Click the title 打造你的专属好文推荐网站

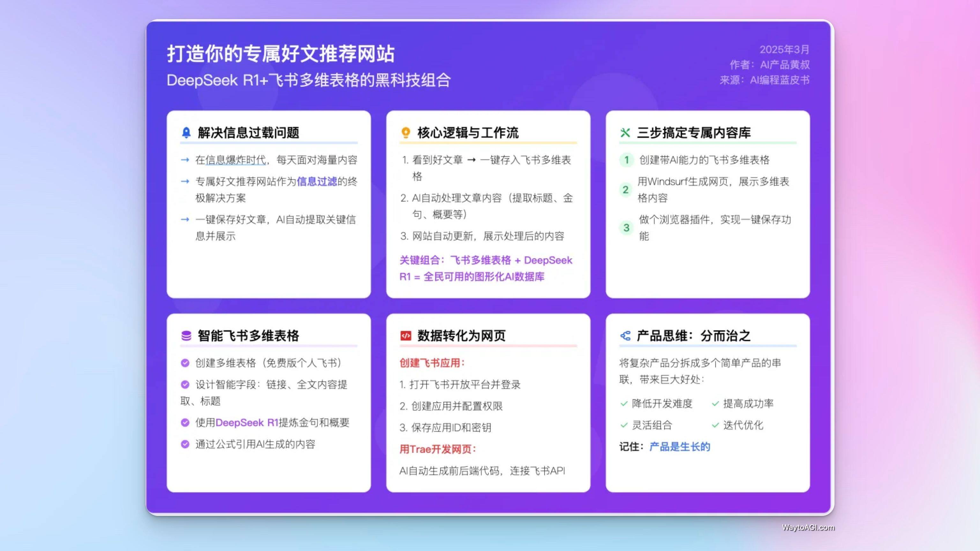pos(281,53)
